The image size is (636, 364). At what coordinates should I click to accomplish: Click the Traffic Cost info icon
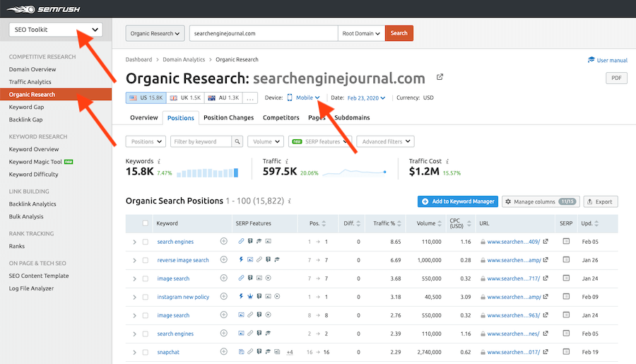pyautogui.click(x=447, y=161)
